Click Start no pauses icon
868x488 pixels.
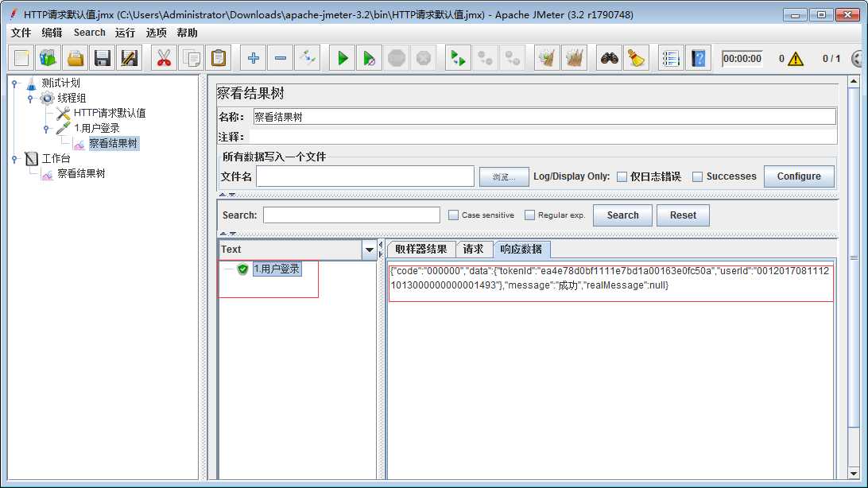point(370,58)
